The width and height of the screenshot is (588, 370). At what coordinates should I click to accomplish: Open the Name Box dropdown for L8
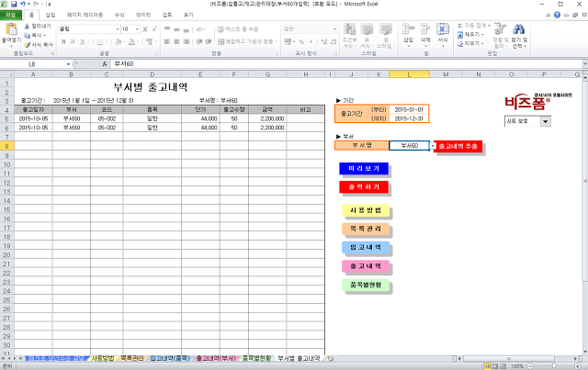click(x=68, y=64)
